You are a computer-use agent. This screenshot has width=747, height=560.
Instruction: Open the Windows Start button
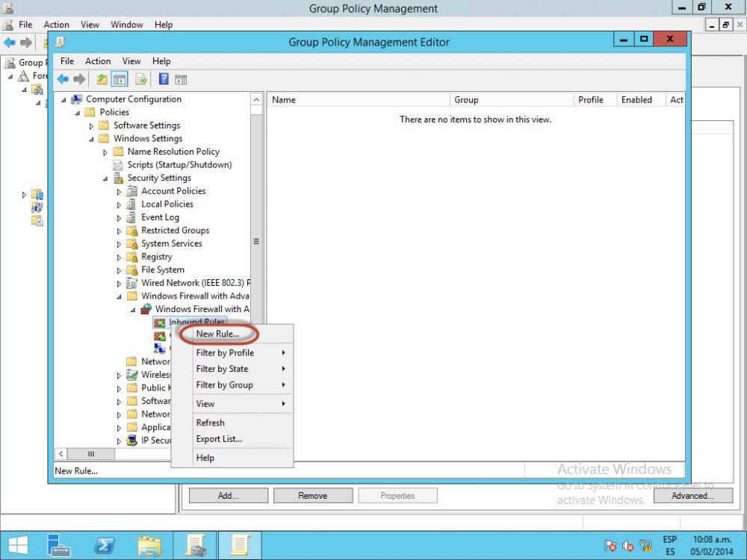[x=18, y=546]
